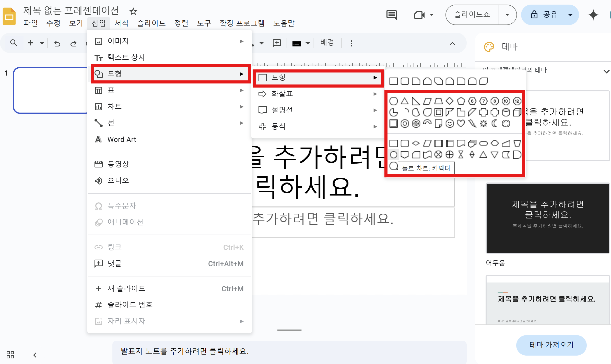This screenshot has width=611, height=364.
Task: Click the 테마 가져오기 button
Action: pyautogui.click(x=551, y=345)
